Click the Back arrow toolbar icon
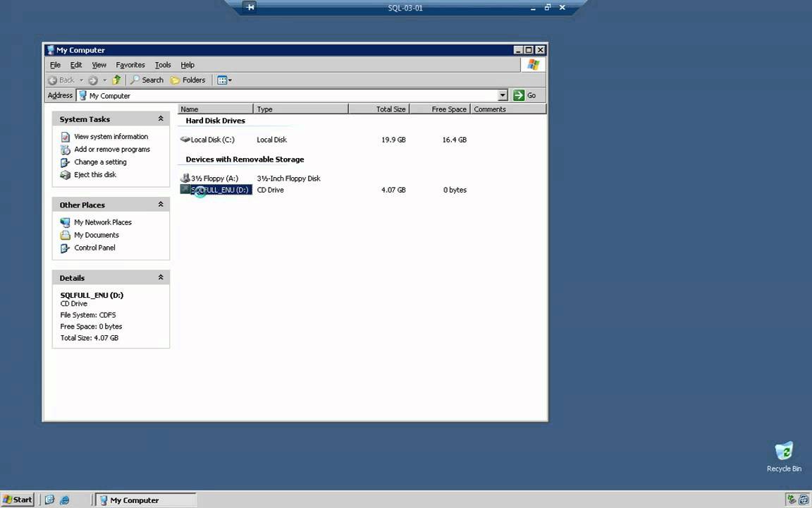812x508 pixels. point(52,80)
